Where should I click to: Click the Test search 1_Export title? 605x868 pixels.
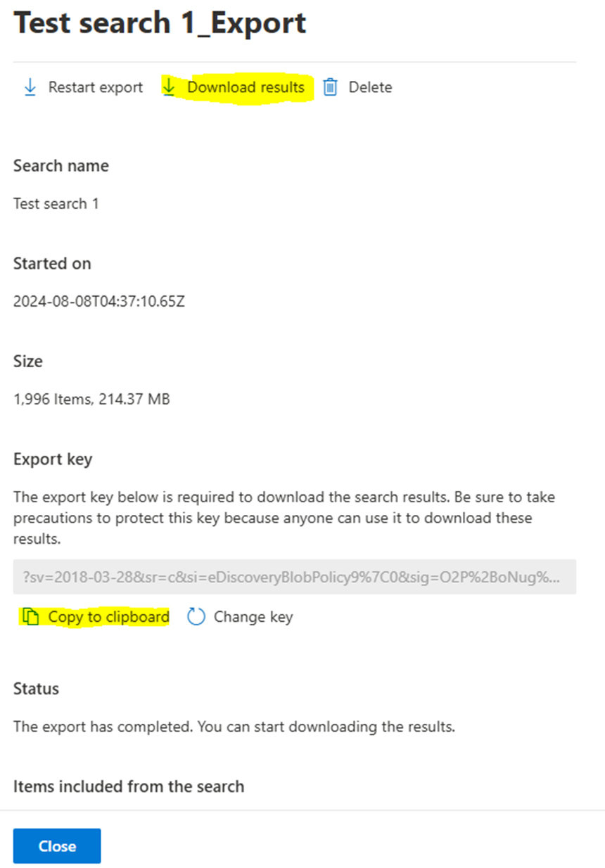[x=160, y=23]
